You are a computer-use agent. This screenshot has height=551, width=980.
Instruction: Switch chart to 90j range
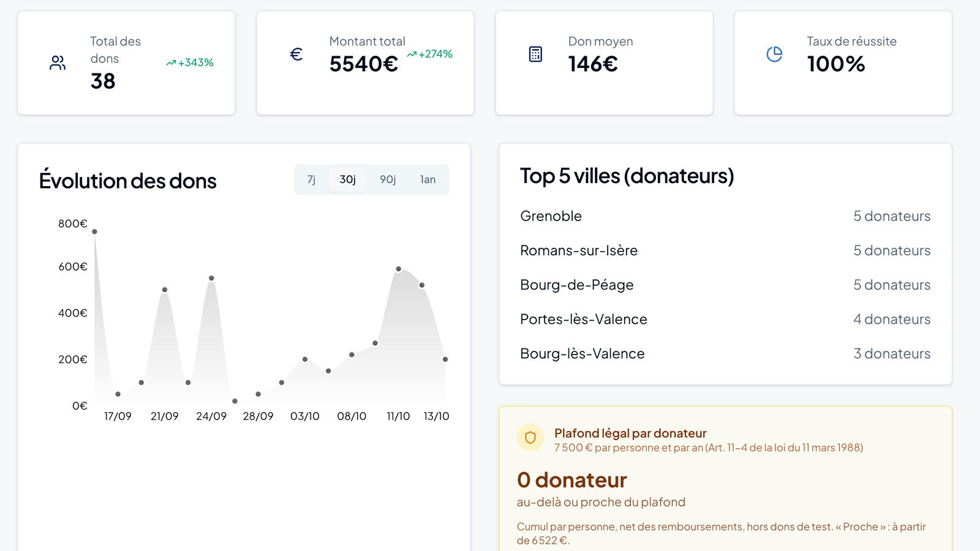(388, 179)
